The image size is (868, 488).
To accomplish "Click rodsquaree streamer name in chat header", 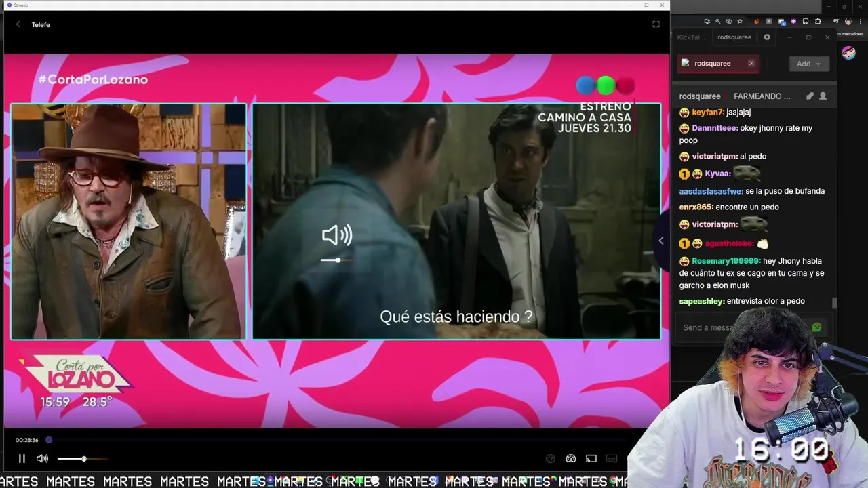I will click(700, 96).
